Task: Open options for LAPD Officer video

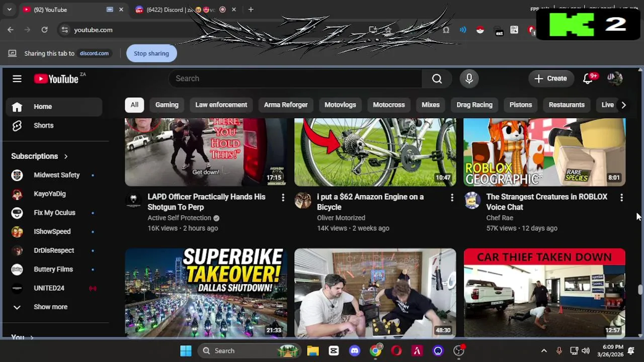Action: pyautogui.click(x=283, y=198)
